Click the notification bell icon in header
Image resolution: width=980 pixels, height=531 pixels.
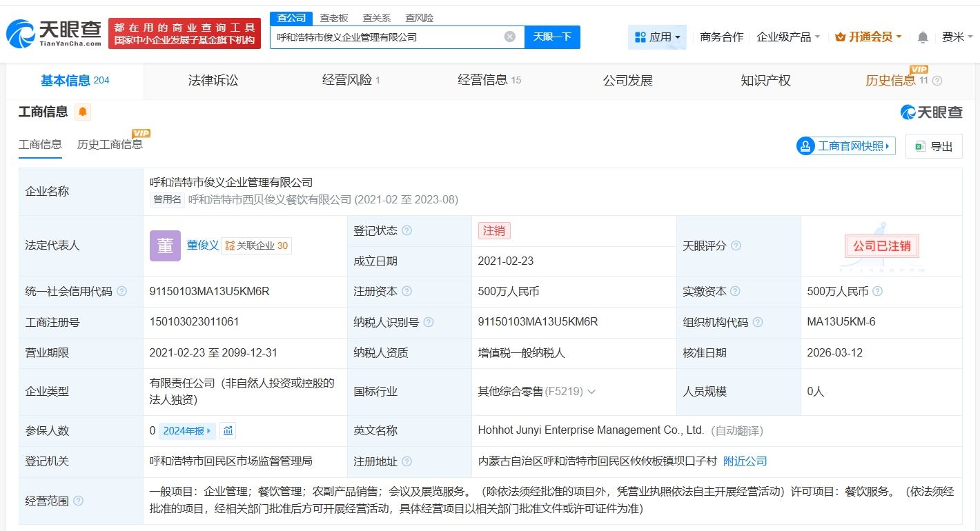point(923,37)
